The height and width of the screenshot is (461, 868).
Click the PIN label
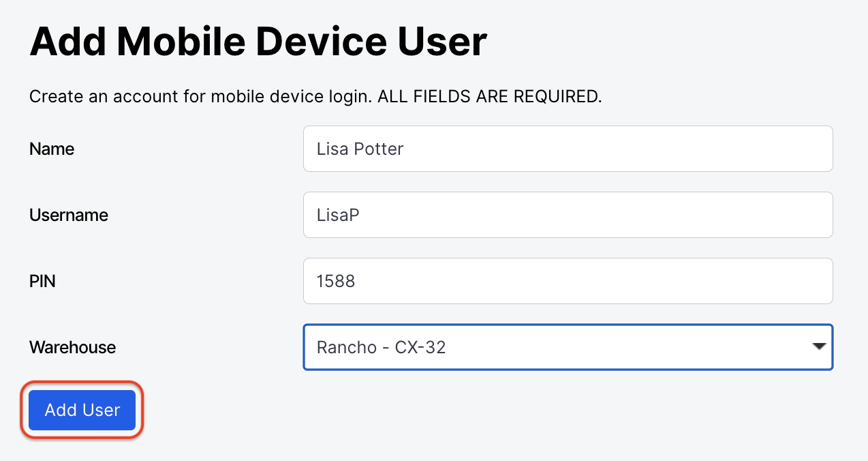click(42, 281)
